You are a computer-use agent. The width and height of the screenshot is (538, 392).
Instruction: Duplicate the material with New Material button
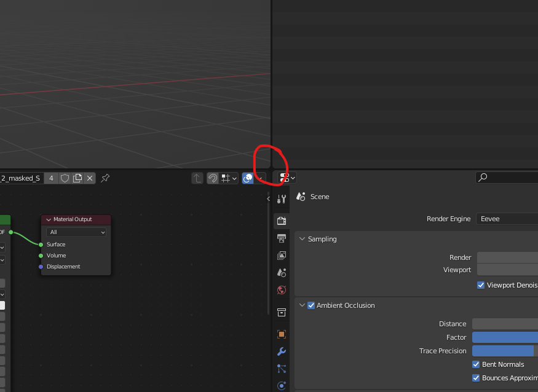point(77,178)
